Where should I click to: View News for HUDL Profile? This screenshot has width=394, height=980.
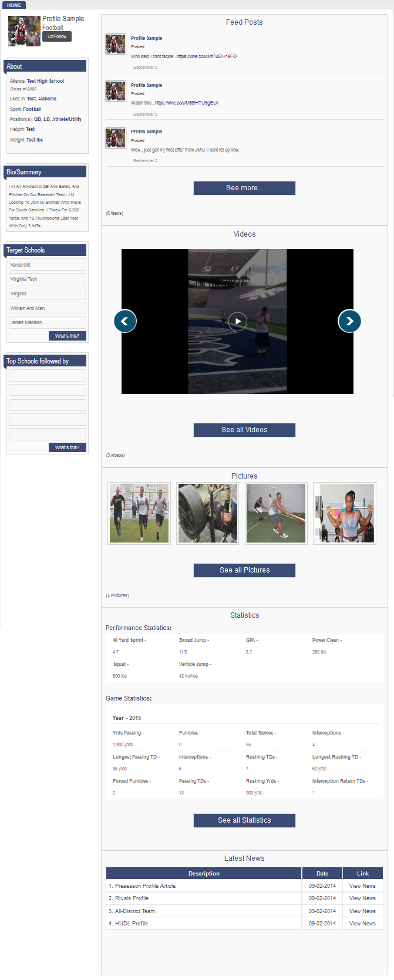362,924
